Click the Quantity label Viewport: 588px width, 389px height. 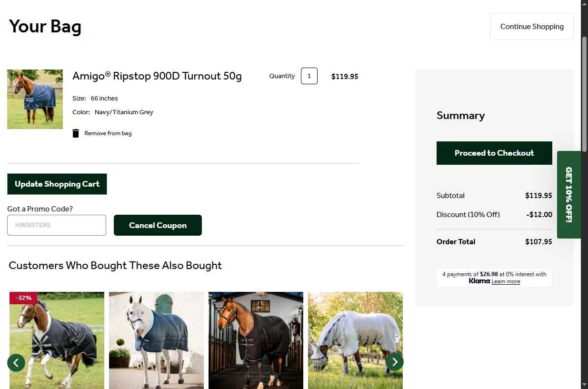(x=282, y=76)
